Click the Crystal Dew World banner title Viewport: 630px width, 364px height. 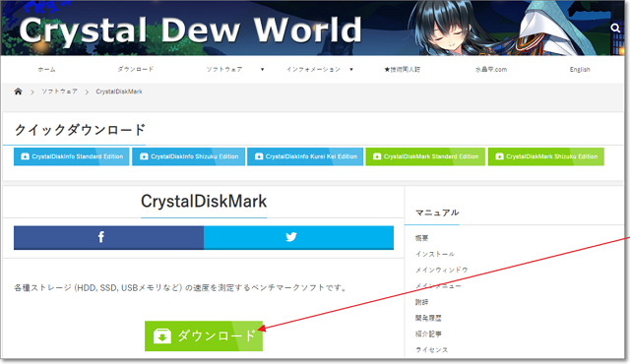click(x=190, y=30)
